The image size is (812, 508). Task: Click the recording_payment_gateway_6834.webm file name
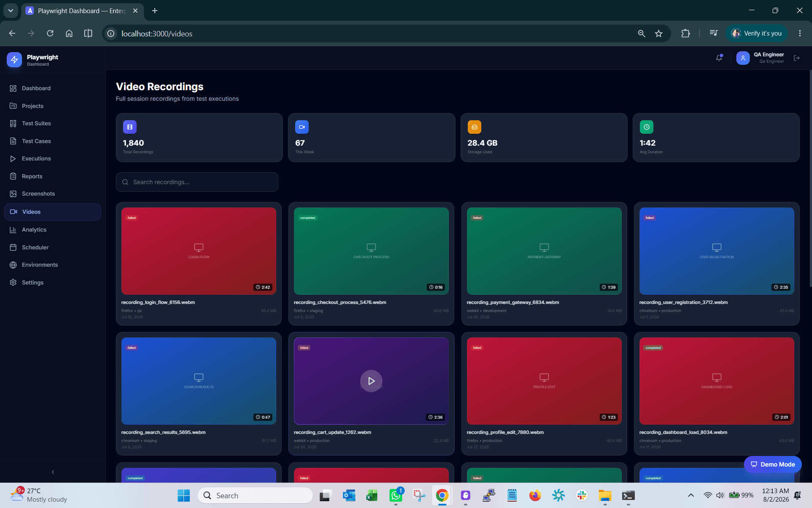513,302
